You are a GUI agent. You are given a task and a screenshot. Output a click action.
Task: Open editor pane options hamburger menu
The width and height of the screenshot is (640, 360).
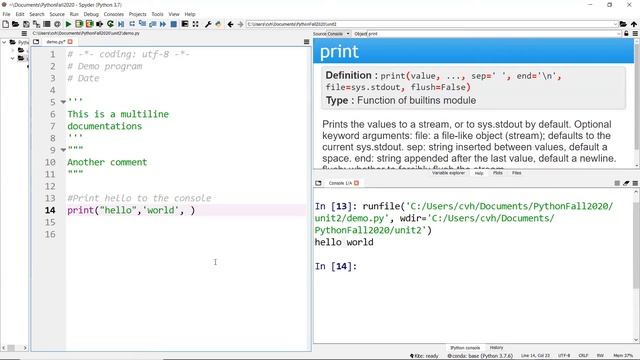pyautogui.click(x=307, y=42)
